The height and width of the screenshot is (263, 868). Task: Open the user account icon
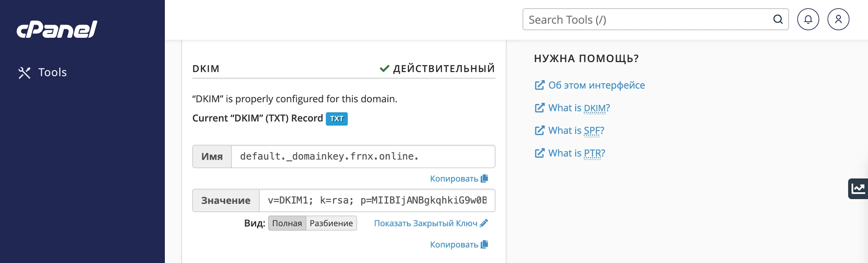click(838, 19)
